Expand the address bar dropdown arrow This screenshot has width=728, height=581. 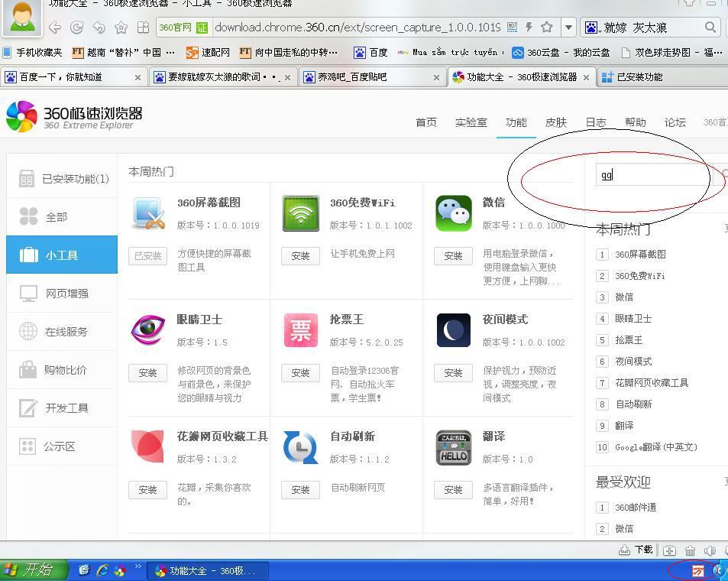pos(568,28)
